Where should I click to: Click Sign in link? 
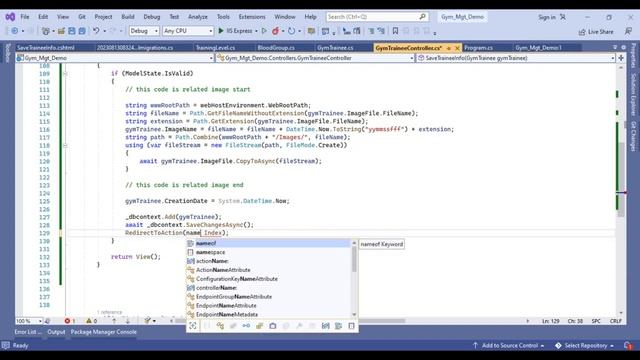tap(547, 17)
